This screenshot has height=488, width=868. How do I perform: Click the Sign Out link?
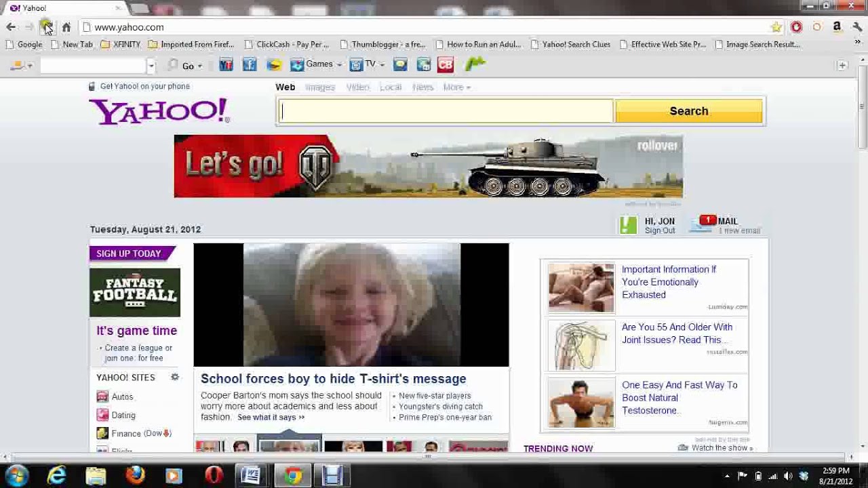660,231
